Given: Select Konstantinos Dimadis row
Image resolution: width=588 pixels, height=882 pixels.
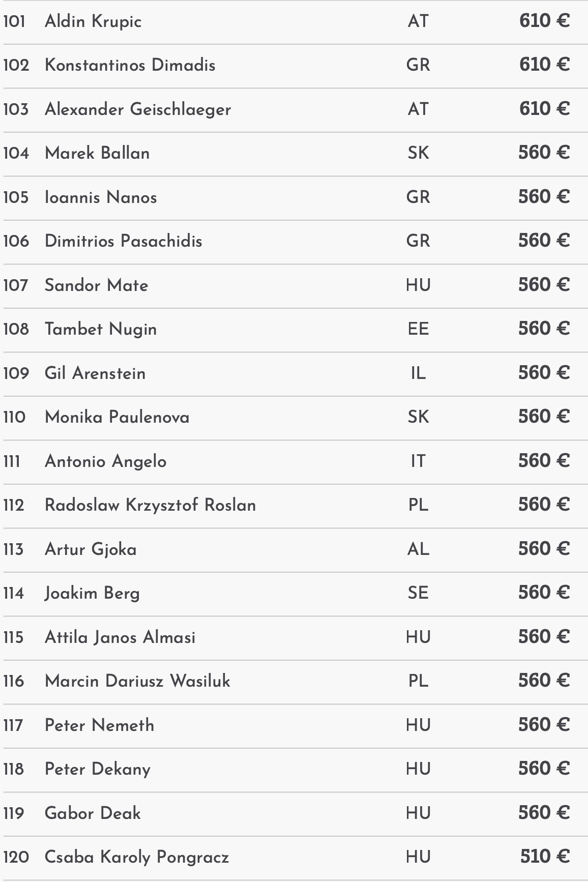Looking at the screenshot, I should (x=130, y=65).
